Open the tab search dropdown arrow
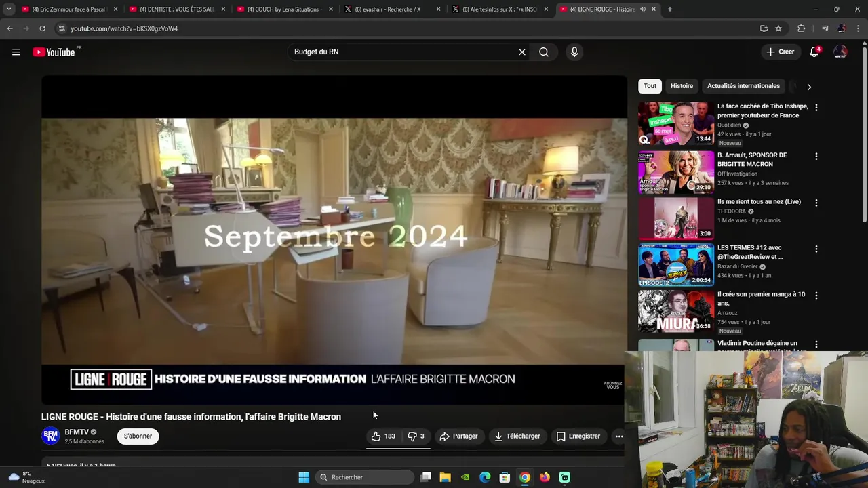This screenshot has width=868, height=488. [9, 9]
